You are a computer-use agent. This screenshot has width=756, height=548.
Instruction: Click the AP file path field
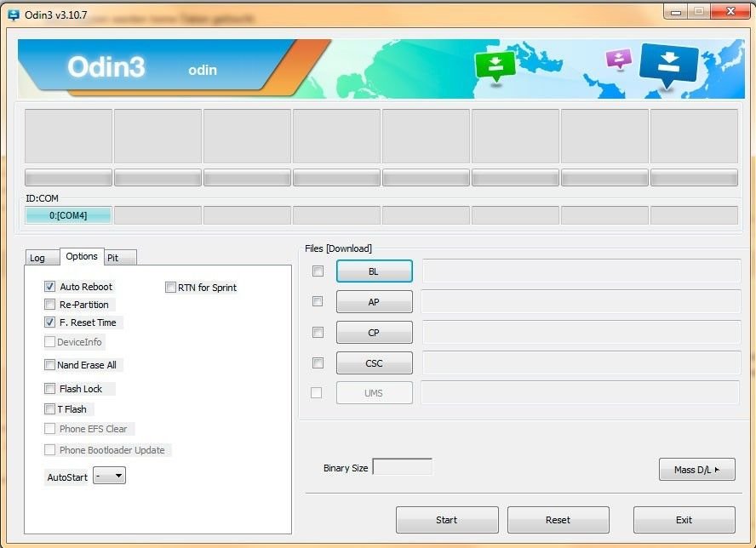[581, 301]
